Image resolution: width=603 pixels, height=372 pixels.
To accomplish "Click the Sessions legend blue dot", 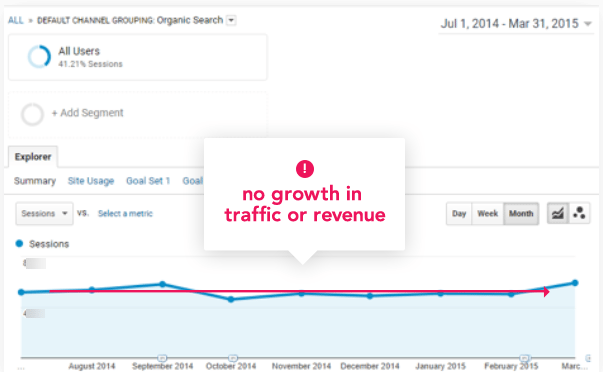I will coord(19,244).
